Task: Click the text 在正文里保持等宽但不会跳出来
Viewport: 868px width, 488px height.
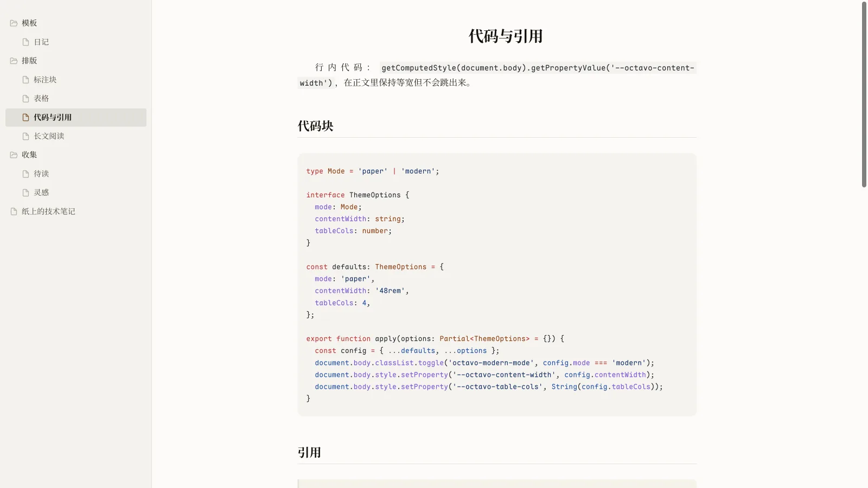Action: coord(407,83)
